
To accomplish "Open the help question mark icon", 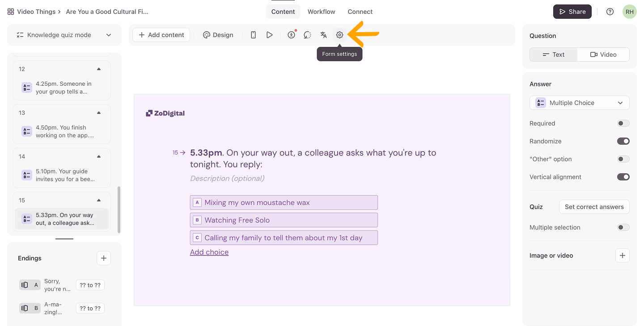I will click(x=610, y=12).
